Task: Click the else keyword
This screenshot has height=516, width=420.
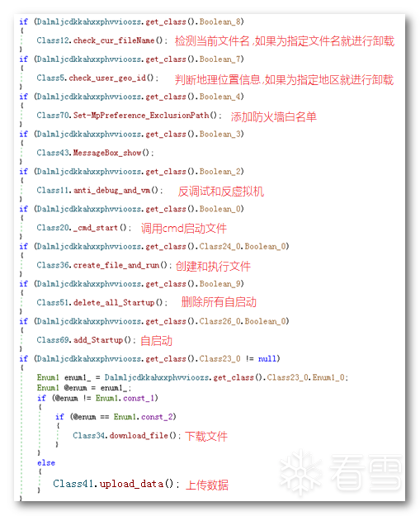Action: (46, 463)
